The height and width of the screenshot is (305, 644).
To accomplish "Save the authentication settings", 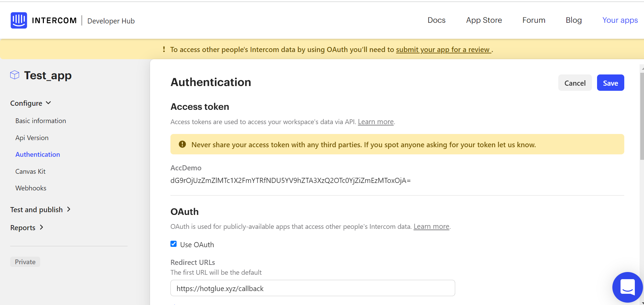I will 610,83.
